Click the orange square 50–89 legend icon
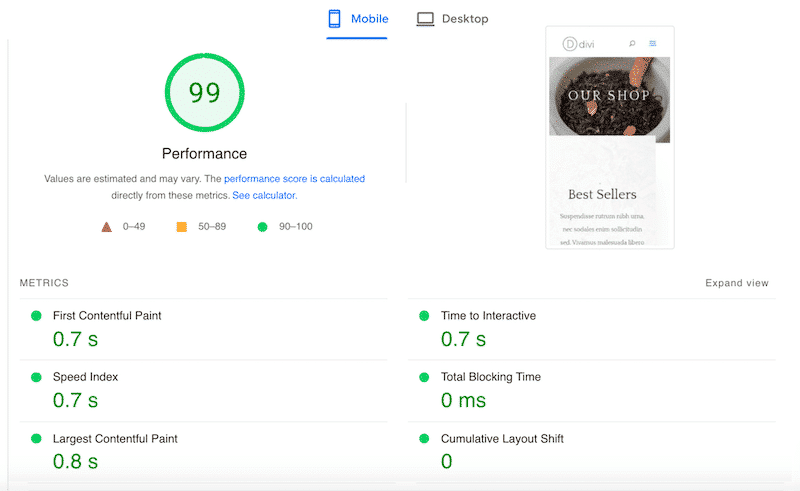The image size is (800, 491). pos(181,227)
